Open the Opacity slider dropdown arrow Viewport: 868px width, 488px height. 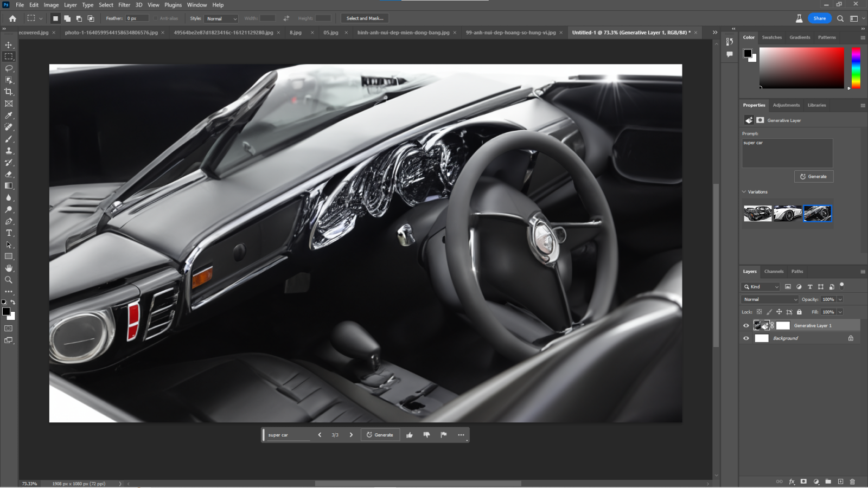(840, 299)
